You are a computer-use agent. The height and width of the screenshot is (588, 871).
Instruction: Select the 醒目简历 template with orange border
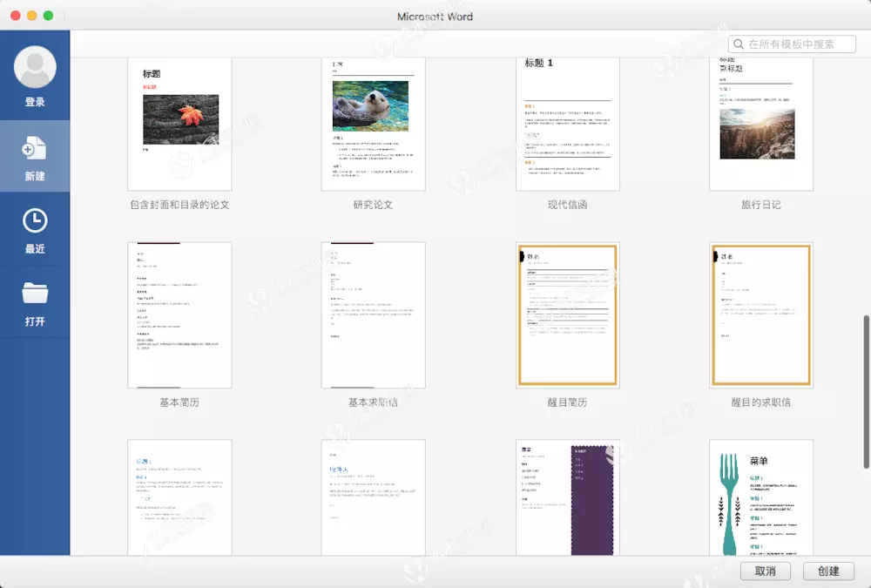pos(567,315)
